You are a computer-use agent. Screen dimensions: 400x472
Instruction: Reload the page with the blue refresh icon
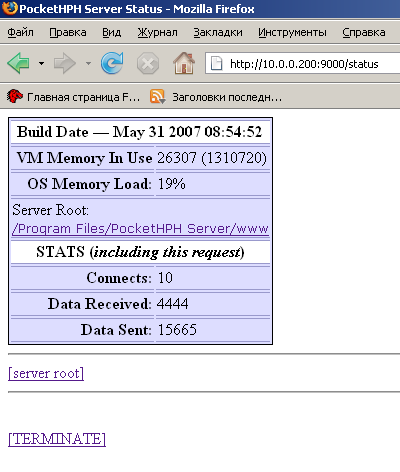point(112,63)
